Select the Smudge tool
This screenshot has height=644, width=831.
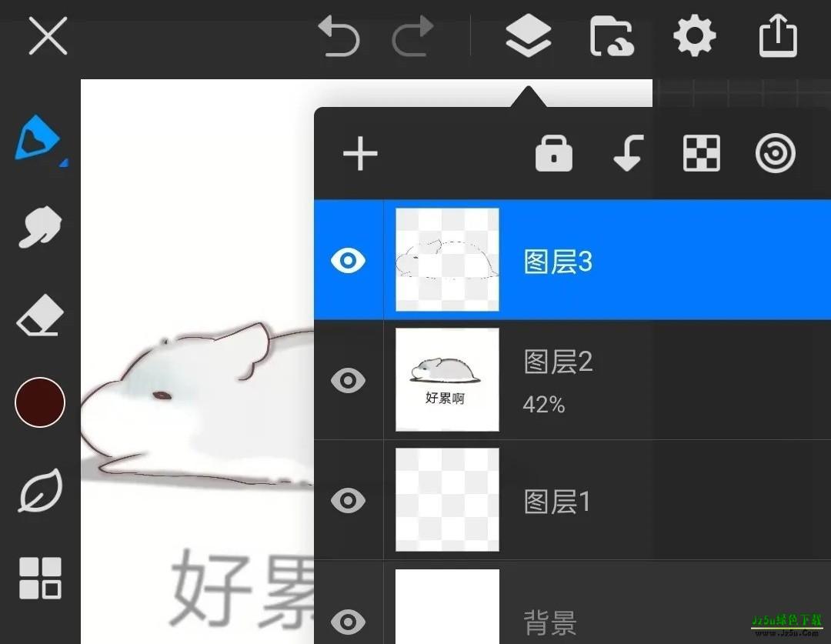(39, 227)
